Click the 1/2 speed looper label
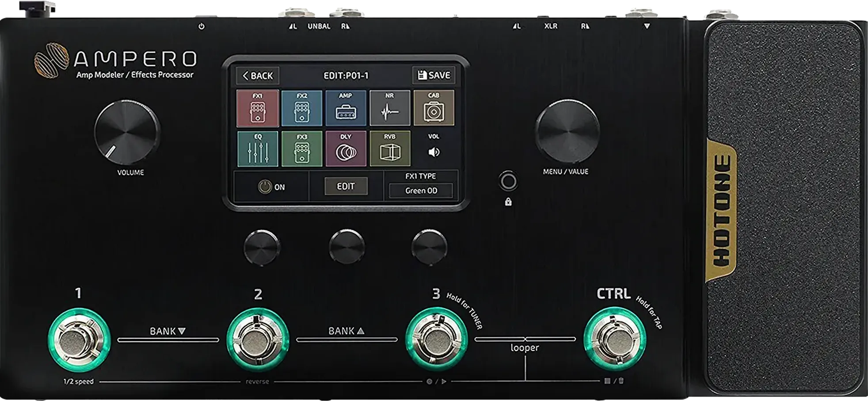This screenshot has width=868, height=401. 78,382
